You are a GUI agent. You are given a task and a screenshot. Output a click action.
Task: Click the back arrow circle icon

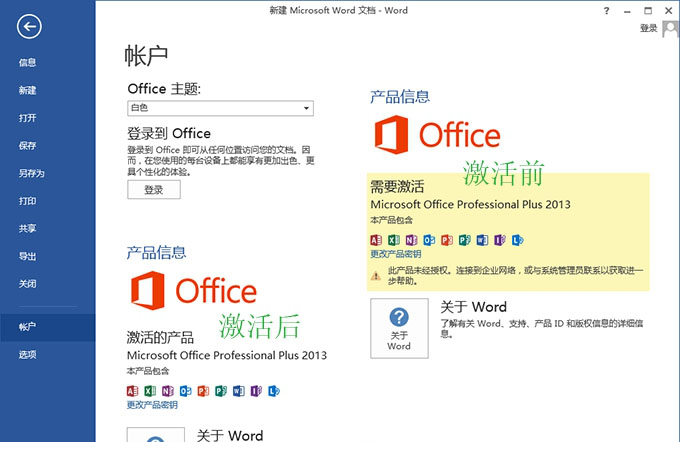pos(29,26)
